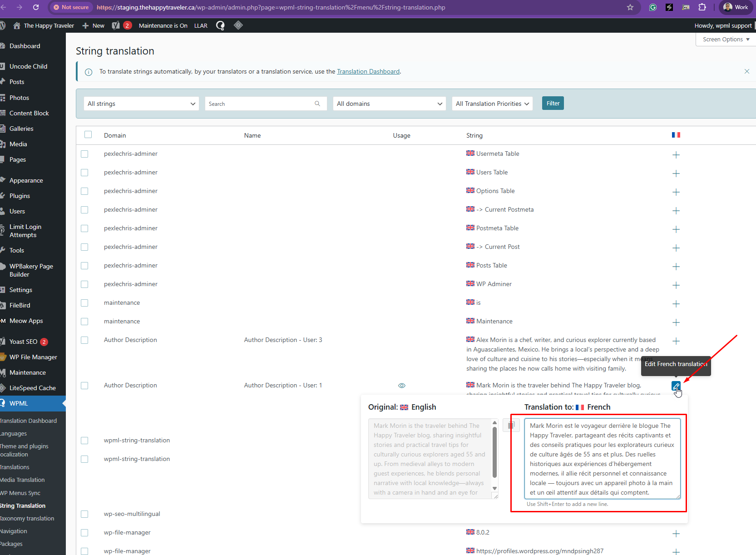Viewport: 756px width, 555px height.
Task: Open Taxonomy translation submenu item
Action: click(x=27, y=518)
